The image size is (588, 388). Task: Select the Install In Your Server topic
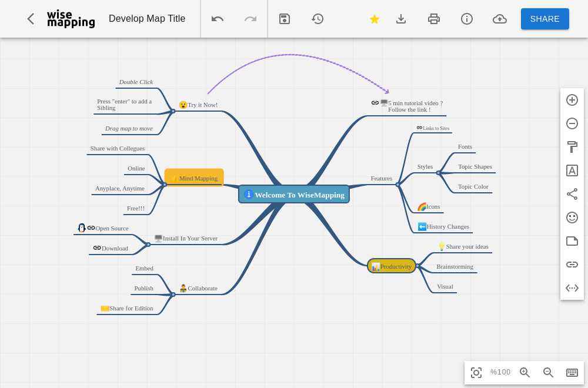point(186,239)
